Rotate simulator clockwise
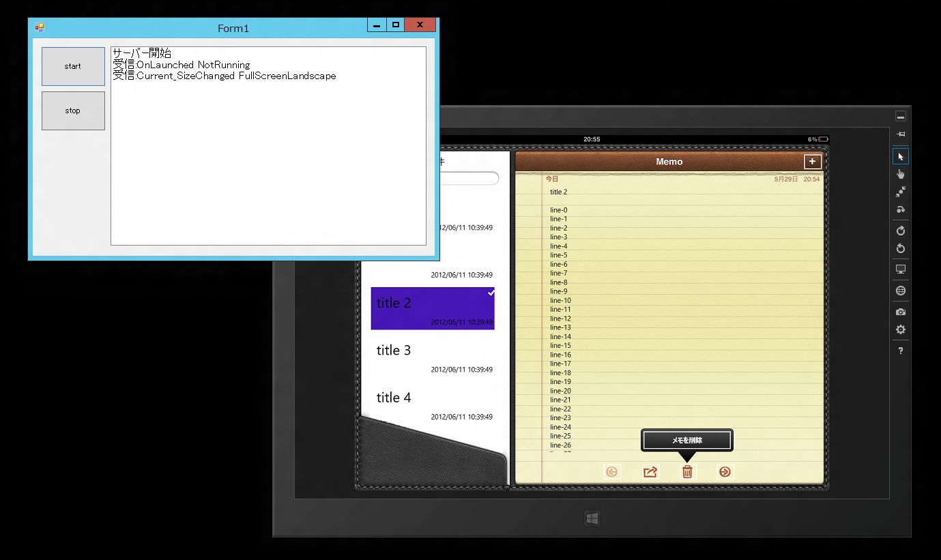 tap(901, 231)
